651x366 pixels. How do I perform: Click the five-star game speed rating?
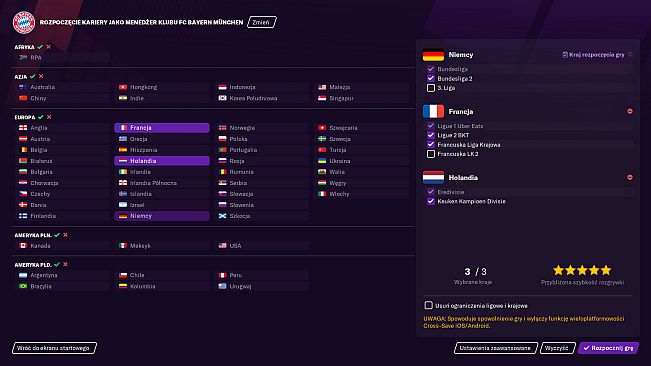[x=582, y=271]
